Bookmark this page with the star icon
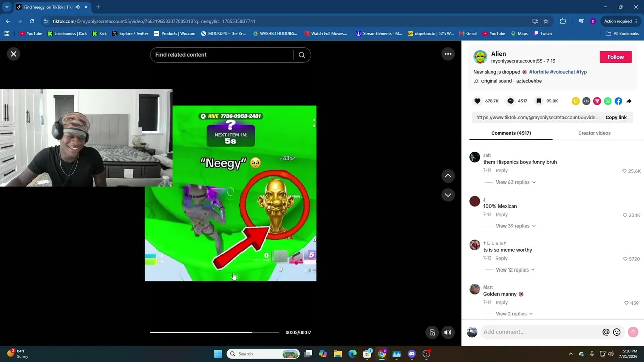 click(x=546, y=21)
